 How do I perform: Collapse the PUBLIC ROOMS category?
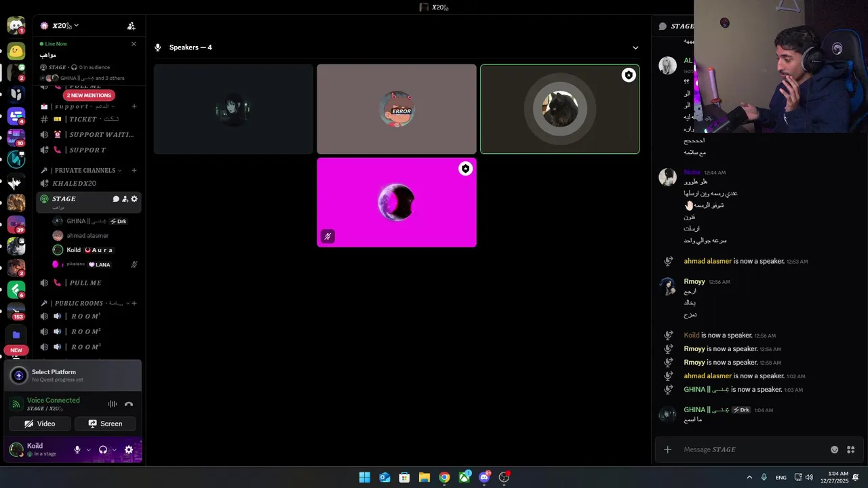(84, 303)
